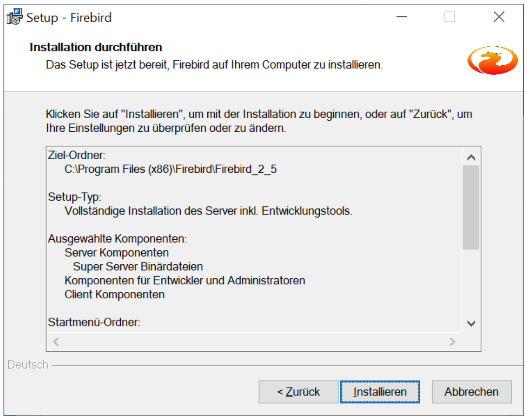Image resolution: width=527 pixels, height=420 pixels.
Task: Minimize the Firebird setup window
Action: pyautogui.click(x=402, y=17)
